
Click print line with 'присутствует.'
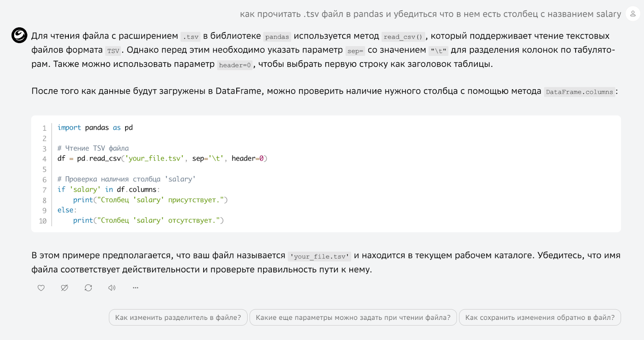[x=150, y=200]
